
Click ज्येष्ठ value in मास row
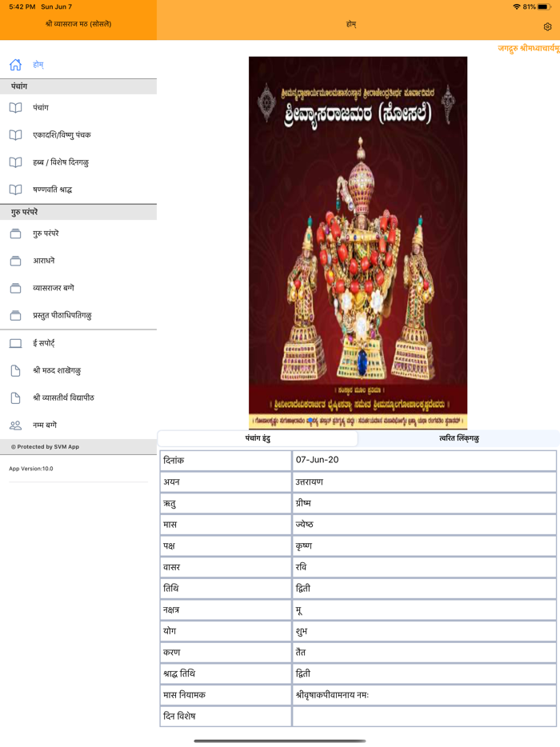tap(304, 525)
